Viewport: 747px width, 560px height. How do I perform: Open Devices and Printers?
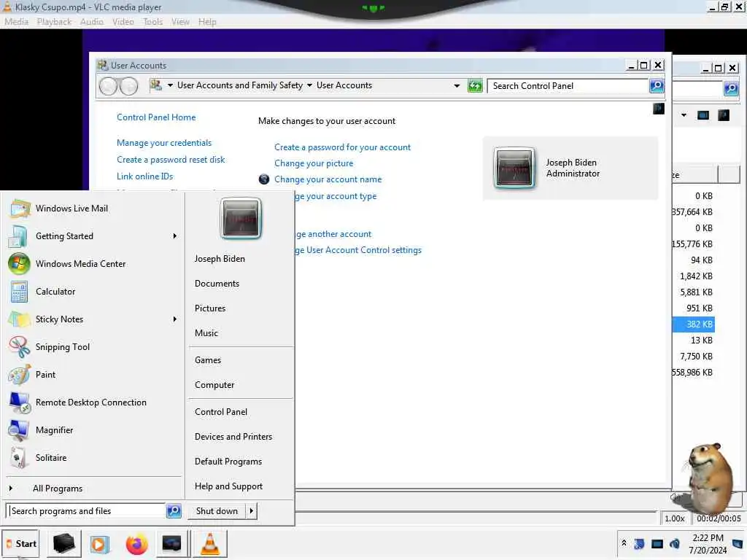click(x=233, y=437)
